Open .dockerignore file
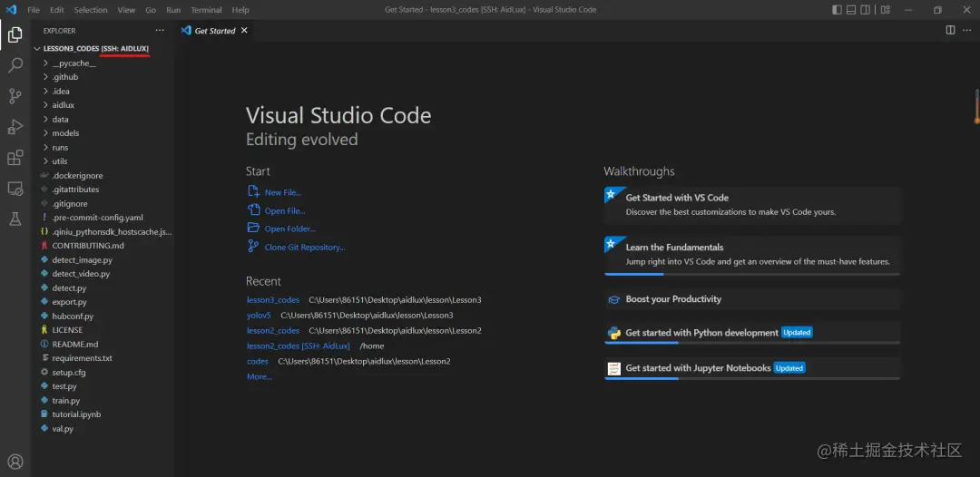Viewport: 980px width, 477px height. [x=103, y=175]
